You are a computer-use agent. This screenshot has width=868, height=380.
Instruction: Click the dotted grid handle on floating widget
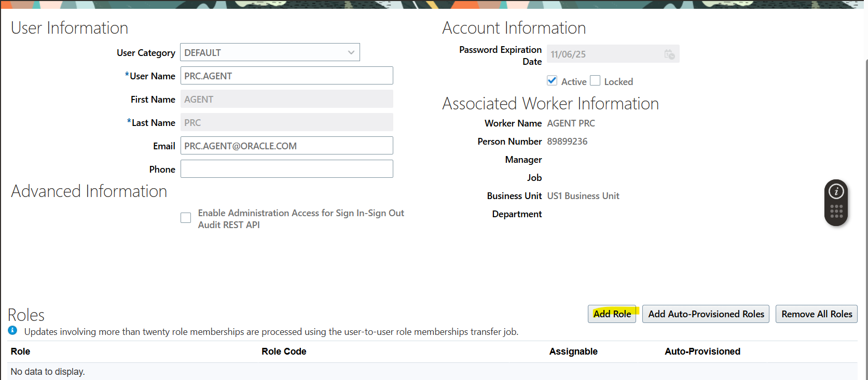tap(836, 212)
